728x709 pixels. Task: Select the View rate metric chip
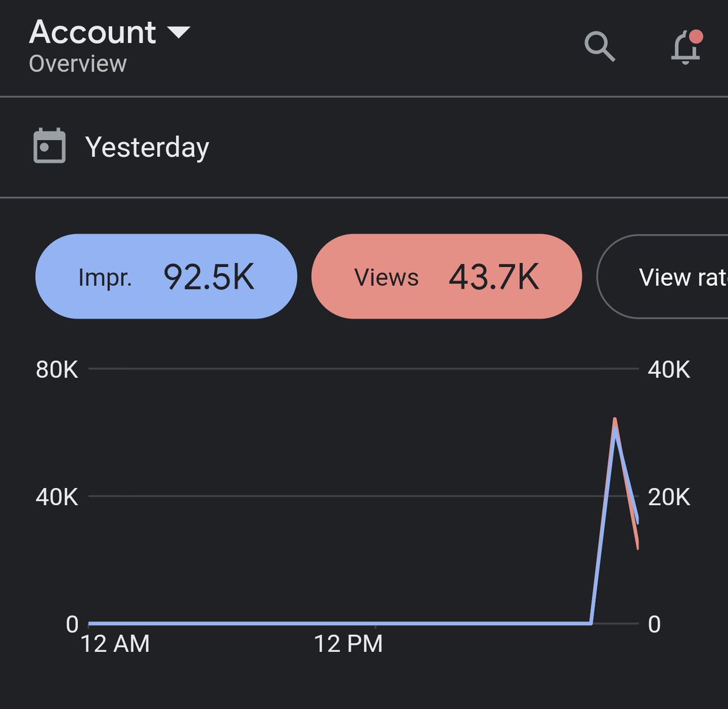point(662,276)
